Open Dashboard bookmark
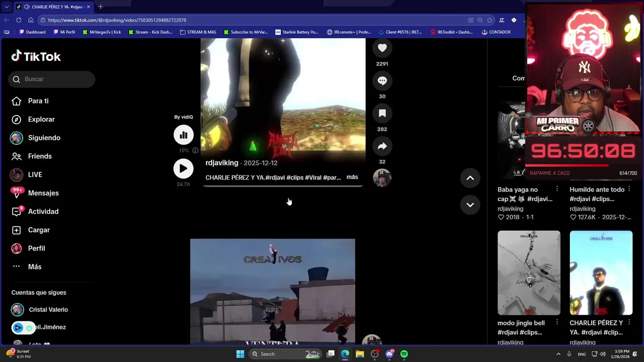 (32, 32)
